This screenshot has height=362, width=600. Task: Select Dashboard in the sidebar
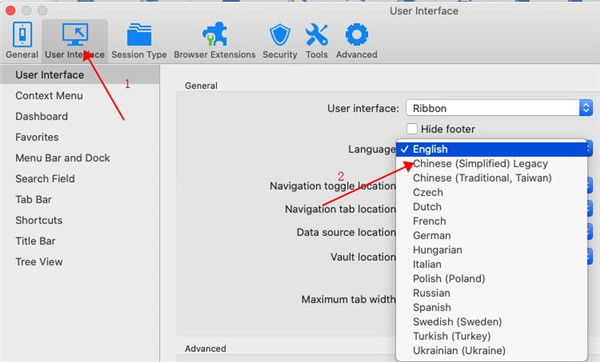pyautogui.click(x=80, y=116)
